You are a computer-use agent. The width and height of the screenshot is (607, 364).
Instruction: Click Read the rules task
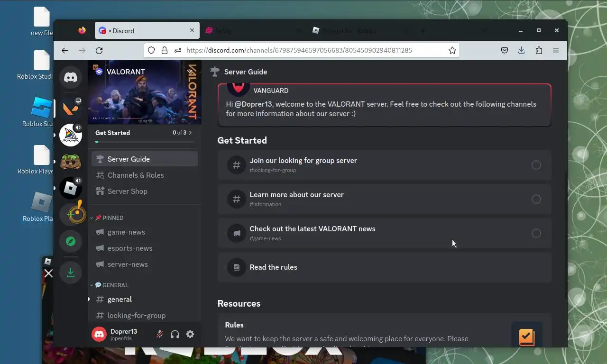385,267
